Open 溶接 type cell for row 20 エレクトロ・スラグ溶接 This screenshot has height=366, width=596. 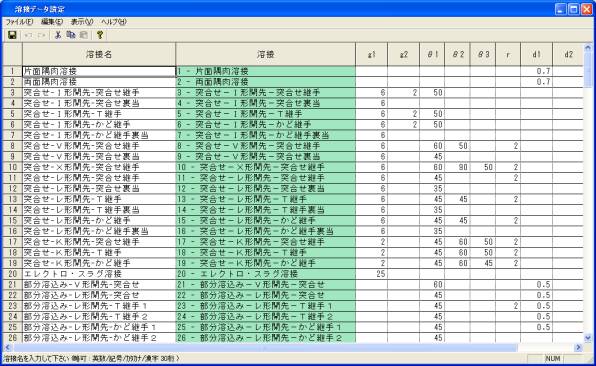[266, 274]
